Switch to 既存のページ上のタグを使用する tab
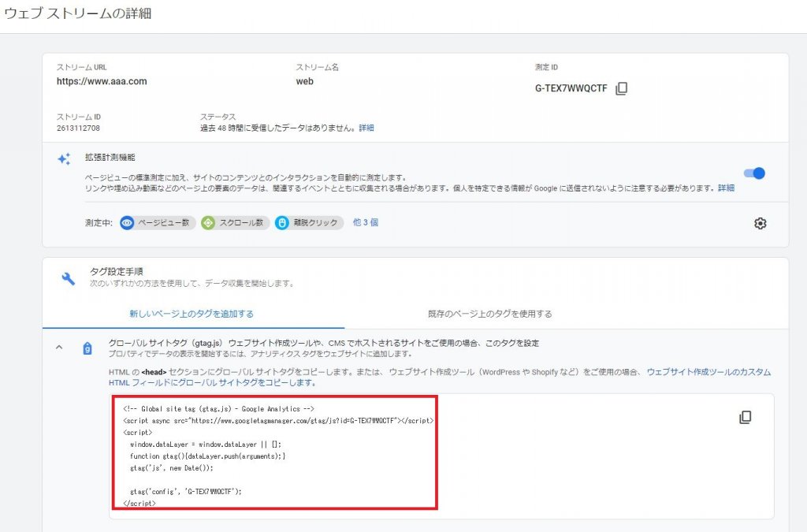807x532 pixels. pos(490,314)
